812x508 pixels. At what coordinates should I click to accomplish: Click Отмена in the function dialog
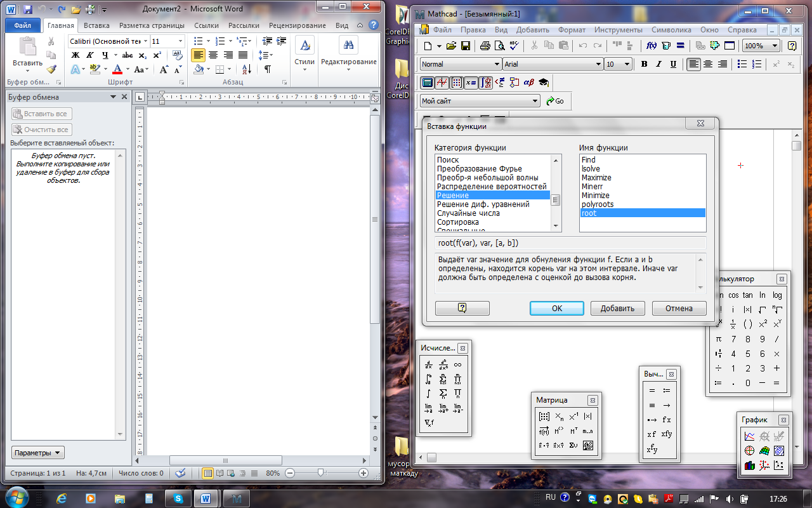(679, 308)
